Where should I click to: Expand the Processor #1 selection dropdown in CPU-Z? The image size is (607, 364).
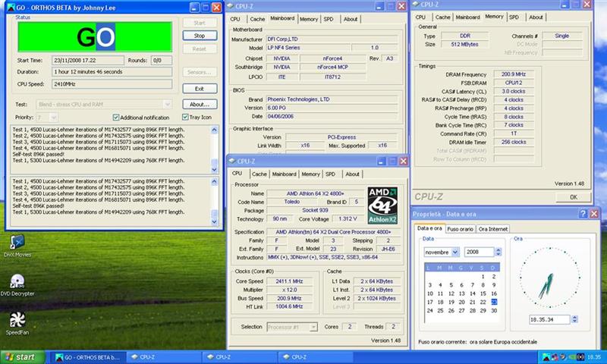pyautogui.click(x=313, y=328)
